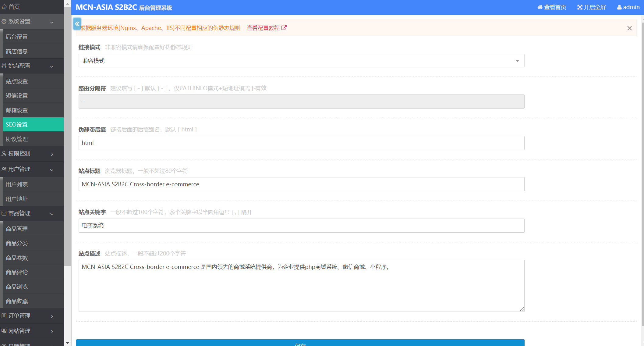Switch to the SEO设置 menu item
Viewport: 644px width, 346px height.
point(17,124)
